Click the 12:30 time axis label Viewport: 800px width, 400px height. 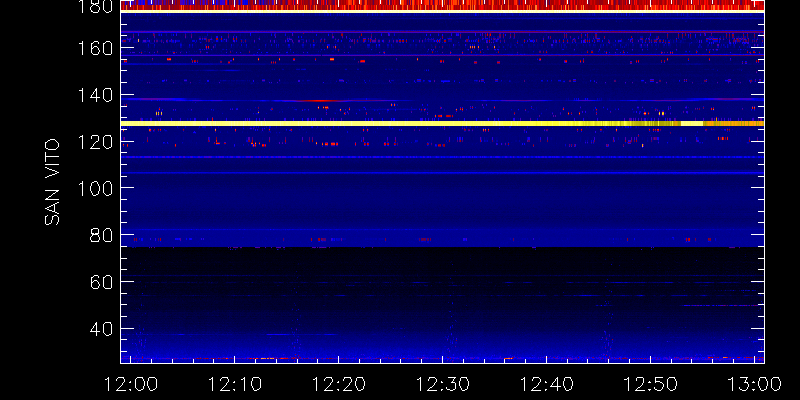point(442,384)
